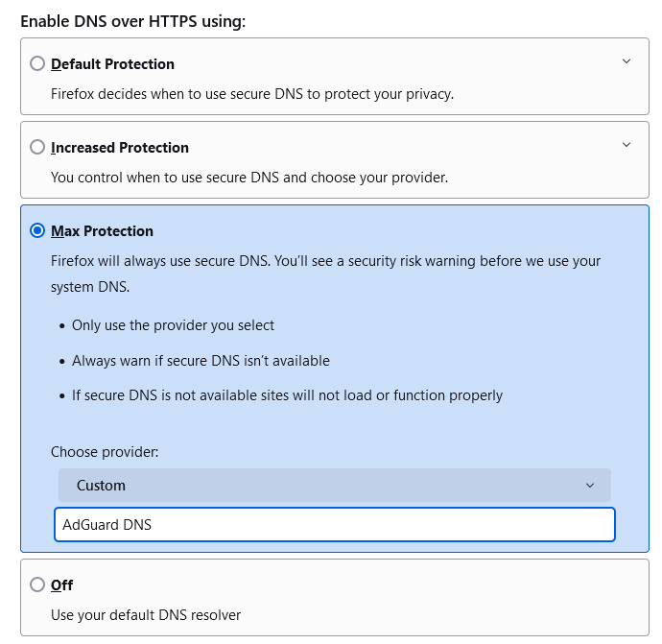Click "Only use the provider you select" bullet
This screenshot has width=662, height=644.
coord(173,325)
